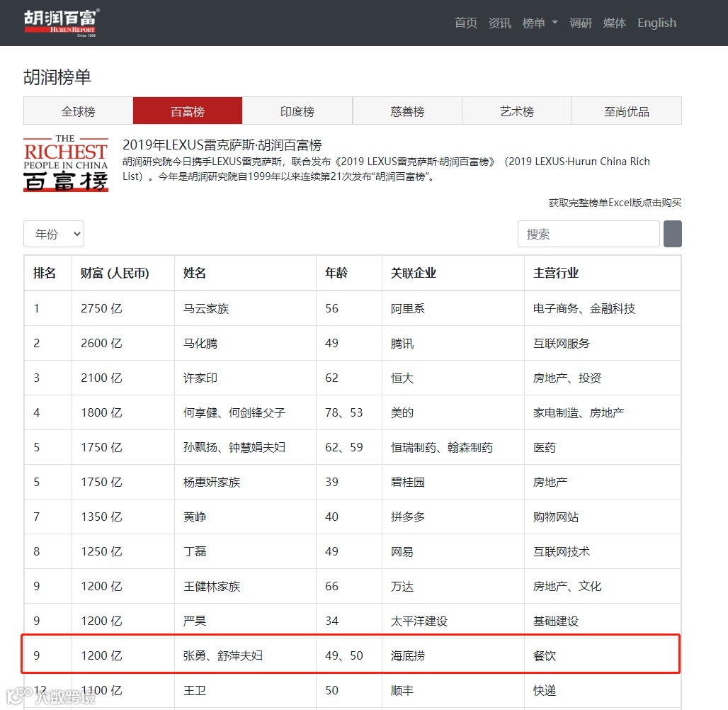Open the 年份 year dropdown

(x=54, y=234)
